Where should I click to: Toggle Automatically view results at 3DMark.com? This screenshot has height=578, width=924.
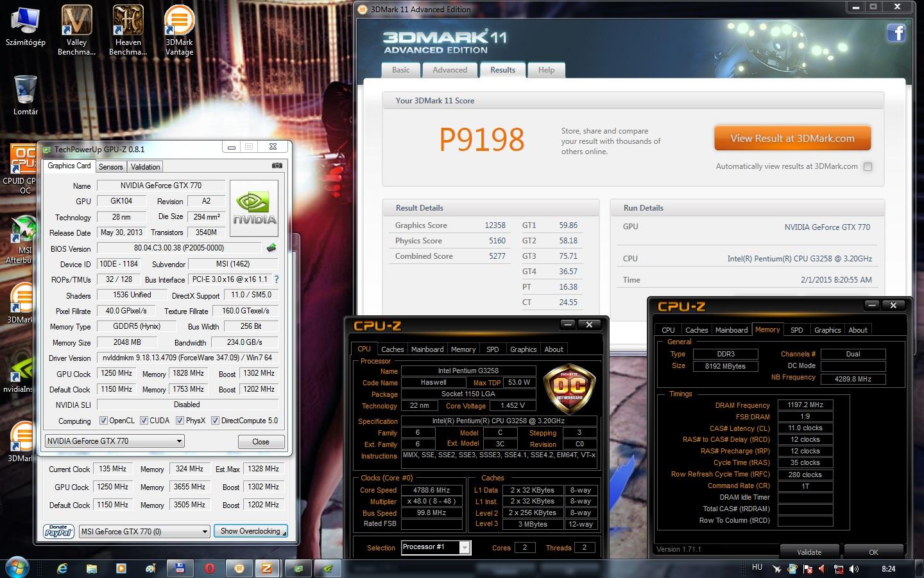[868, 166]
